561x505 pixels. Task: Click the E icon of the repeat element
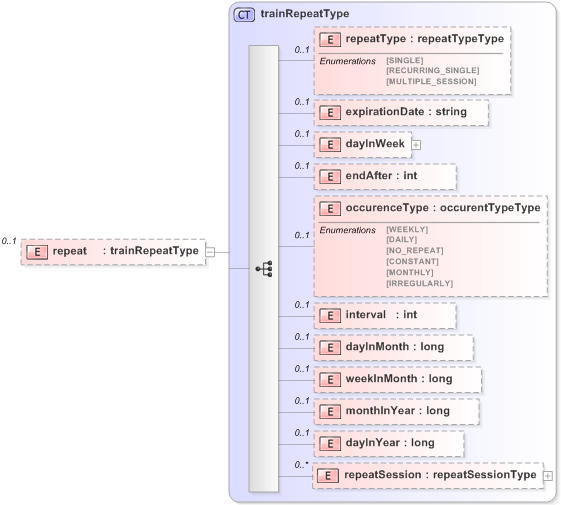tap(37, 252)
